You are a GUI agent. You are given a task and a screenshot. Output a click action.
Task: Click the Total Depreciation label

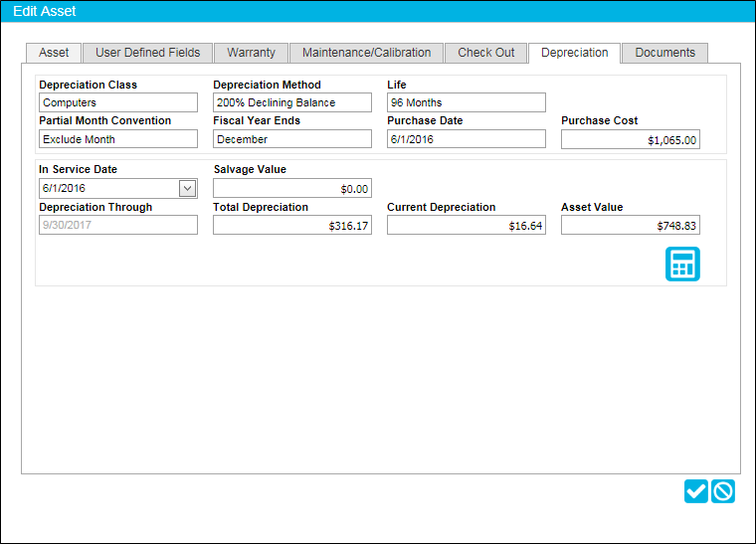coord(261,207)
